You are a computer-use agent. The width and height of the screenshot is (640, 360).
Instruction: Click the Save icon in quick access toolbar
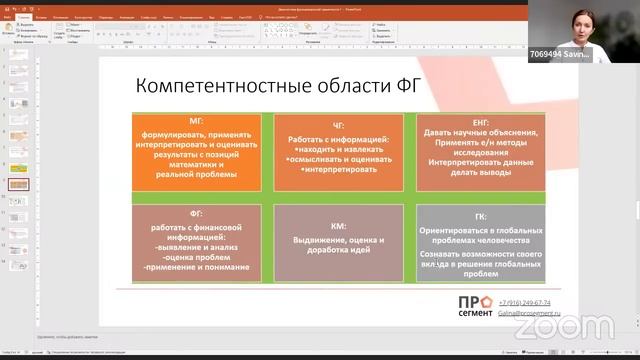[7, 9]
